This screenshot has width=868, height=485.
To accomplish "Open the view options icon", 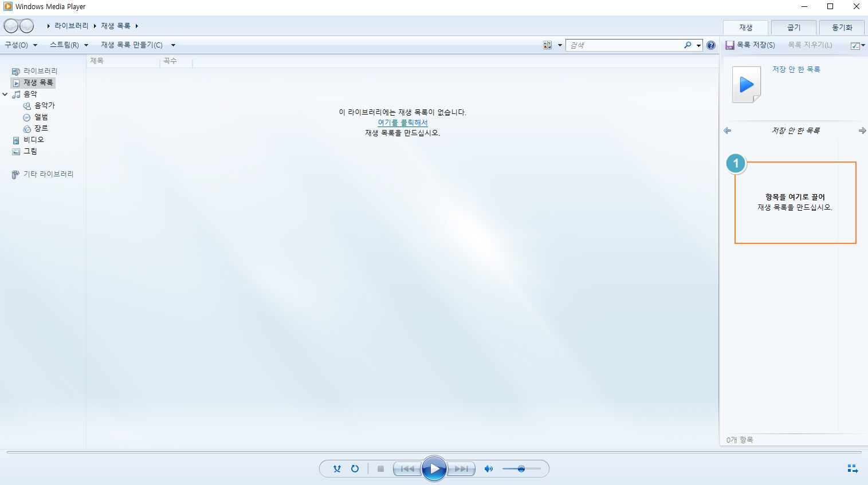I will click(x=547, y=45).
